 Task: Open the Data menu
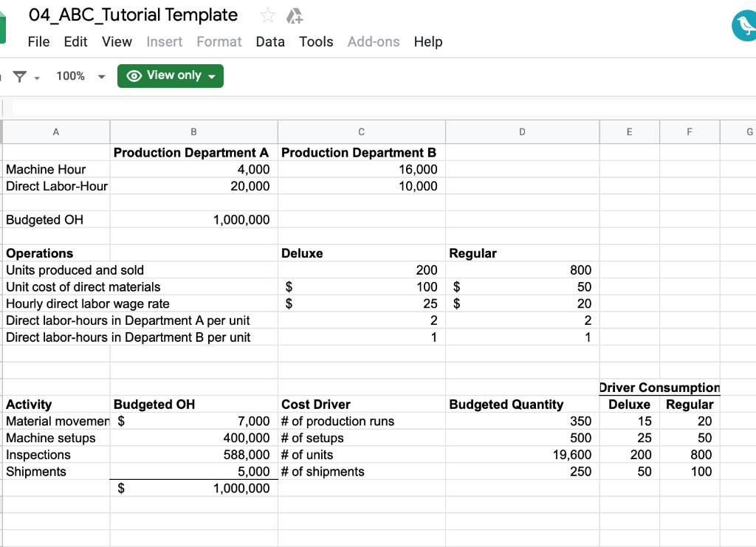point(270,42)
